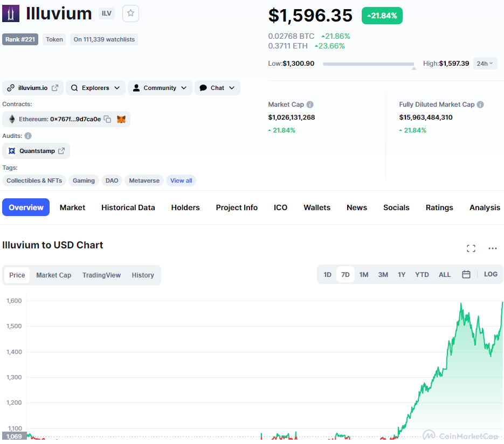Screen dimensions: 504x444
Task: Expand chart to fullscreen
Action: (471, 248)
